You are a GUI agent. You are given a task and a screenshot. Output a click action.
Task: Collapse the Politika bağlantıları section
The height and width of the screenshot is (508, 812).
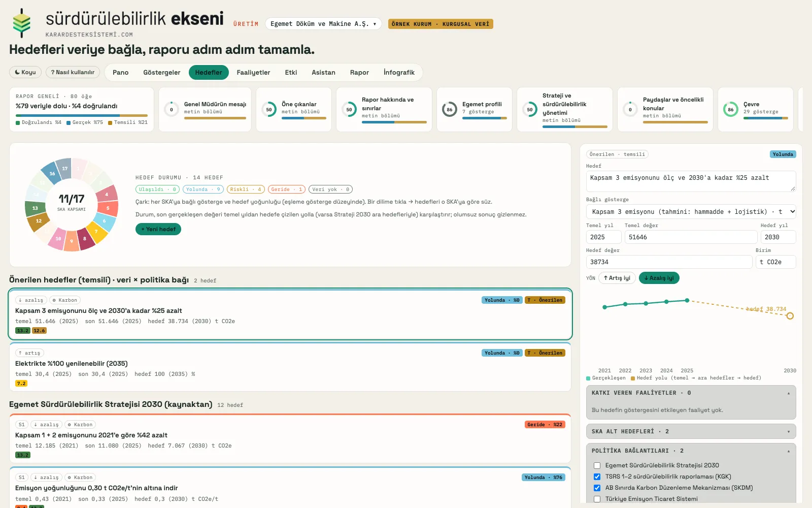(691, 451)
